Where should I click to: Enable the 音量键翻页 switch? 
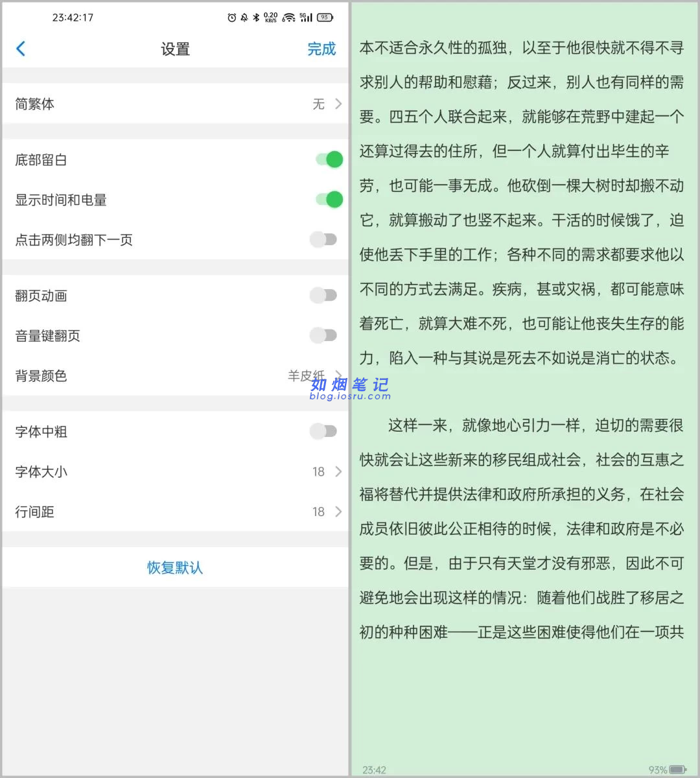(323, 336)
